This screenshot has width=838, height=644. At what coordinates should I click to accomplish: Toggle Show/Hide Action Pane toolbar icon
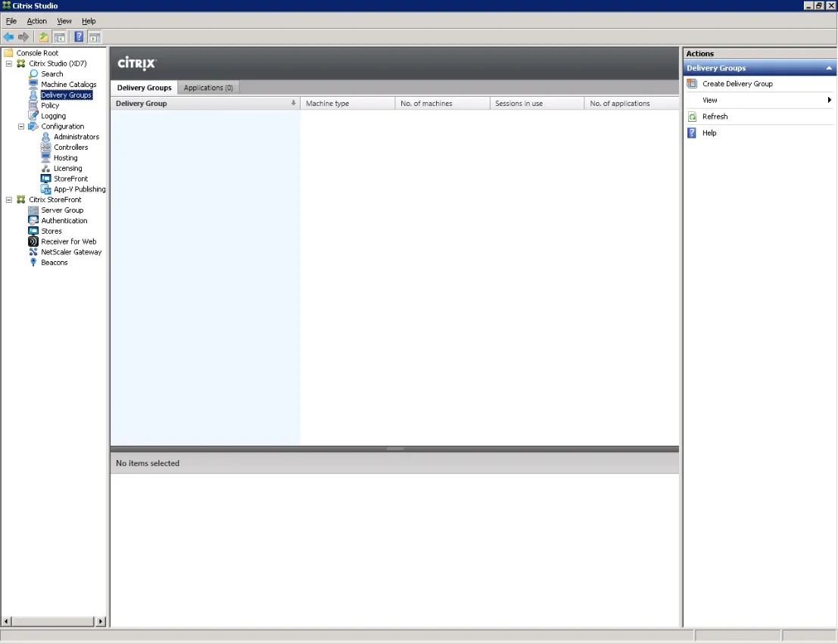[x=95, y=37]
